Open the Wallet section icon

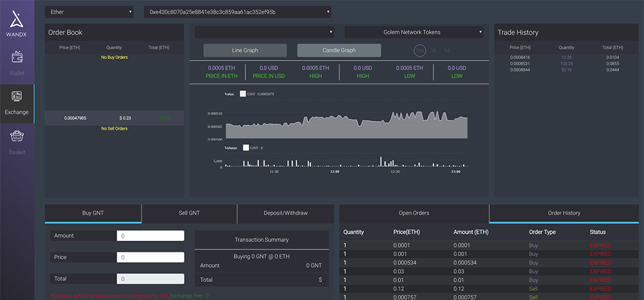[17, 57]
